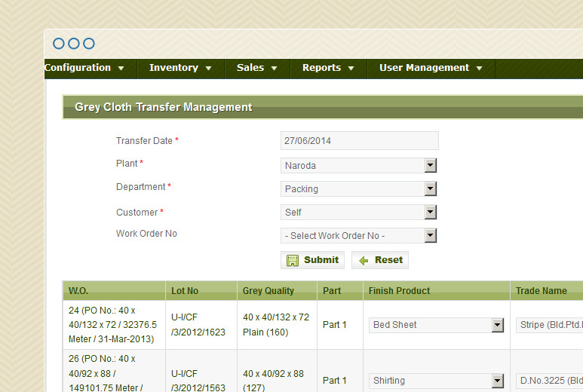Viewport: 583px width, 392px height.
Task: Select the work order 26 cell
Action: (x=114, y=371)
